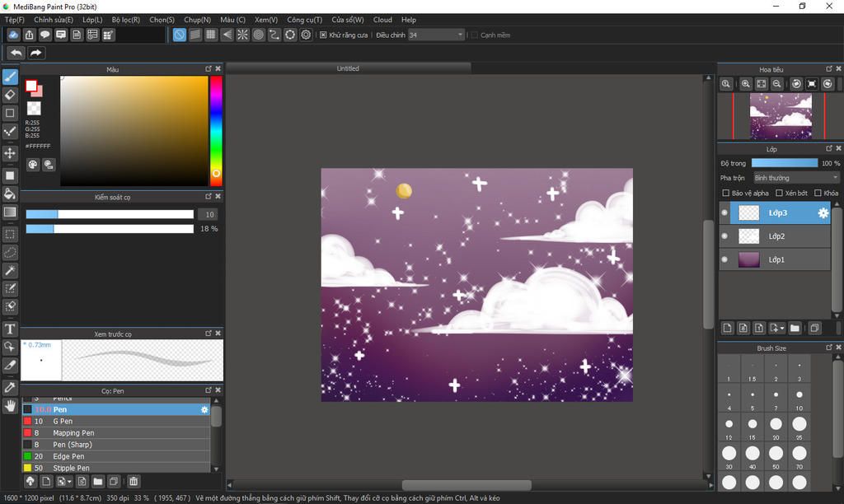
Task: Select the Brush tool in left toolbar
Action: 10,77
